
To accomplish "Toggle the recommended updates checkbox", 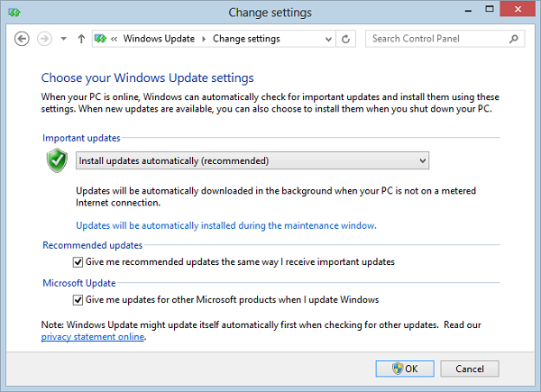I will tap(78, 262).
